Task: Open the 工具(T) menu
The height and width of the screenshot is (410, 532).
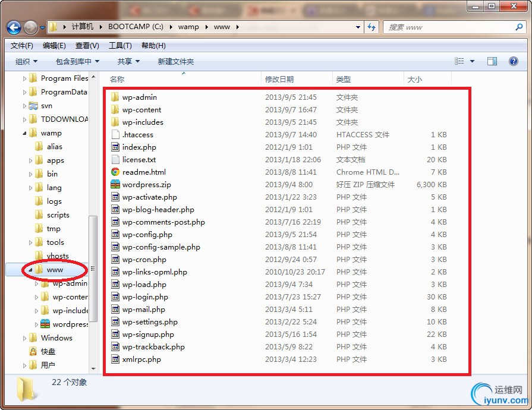Action: coord(120,45)
